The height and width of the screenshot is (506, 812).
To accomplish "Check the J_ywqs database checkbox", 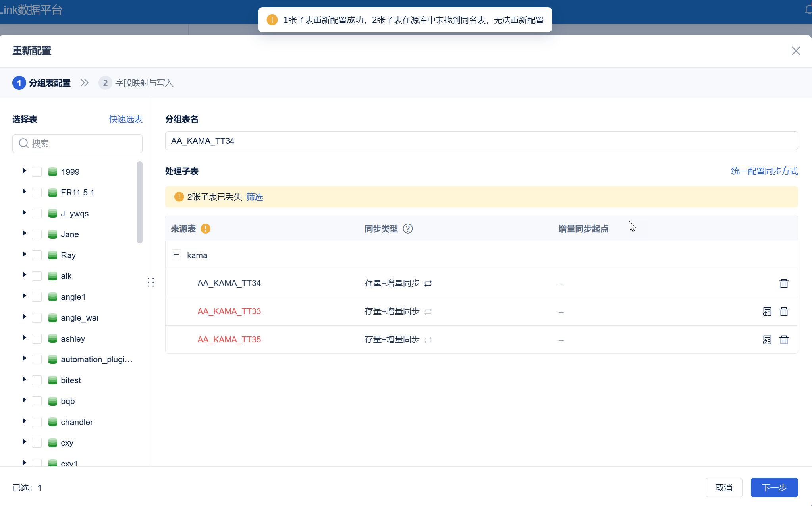I will pyautogui.click(x=37, y=213).
